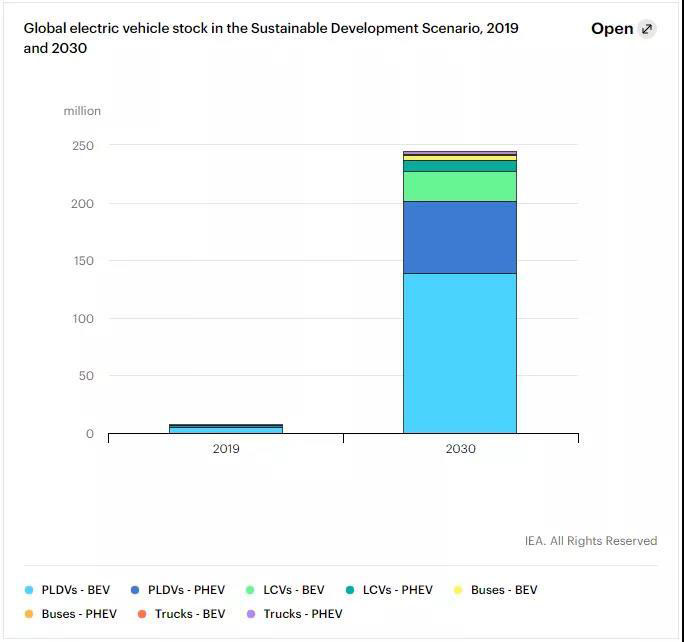Viewport: 684px width, 642px height.
Task: Click the 2019 x-axis label
Action: [x=226, y=449]
